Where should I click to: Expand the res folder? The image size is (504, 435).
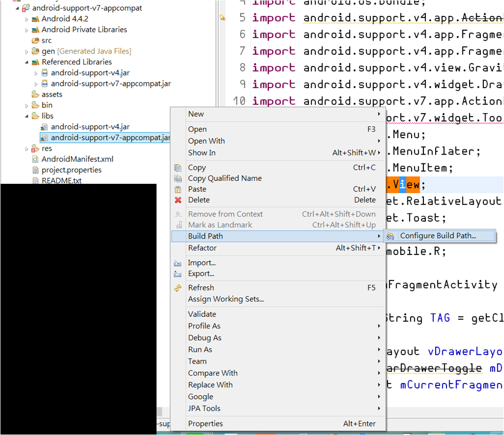point(27,149)
